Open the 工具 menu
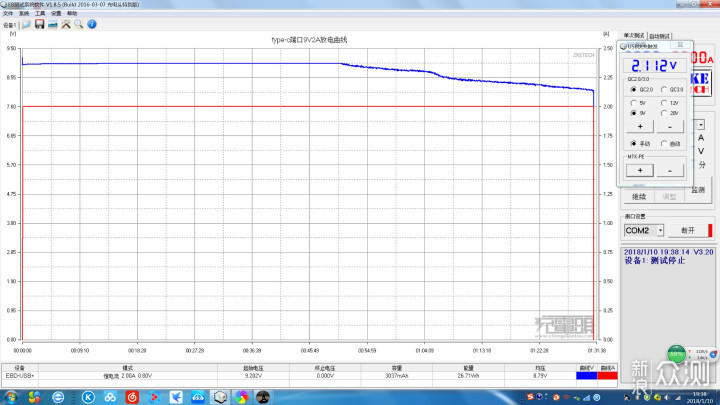This screenshot has height=405, width=720. [39, 13]
